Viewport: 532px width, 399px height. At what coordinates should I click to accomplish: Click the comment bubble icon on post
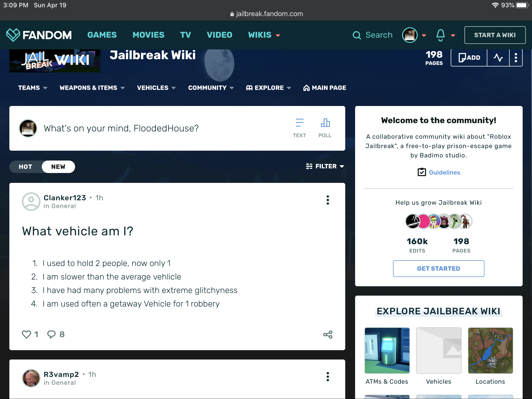click(51, 335)
